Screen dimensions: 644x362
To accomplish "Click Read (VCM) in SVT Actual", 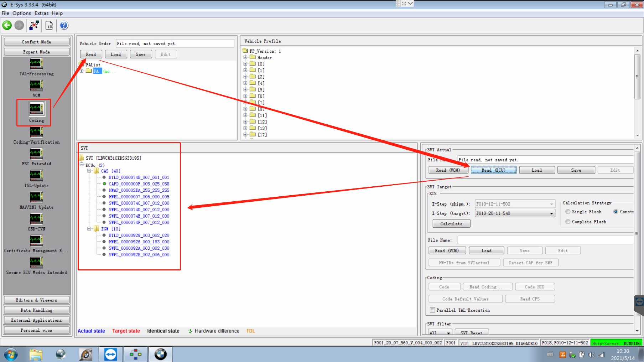I will pyautogui.click(x=448, y=170).
